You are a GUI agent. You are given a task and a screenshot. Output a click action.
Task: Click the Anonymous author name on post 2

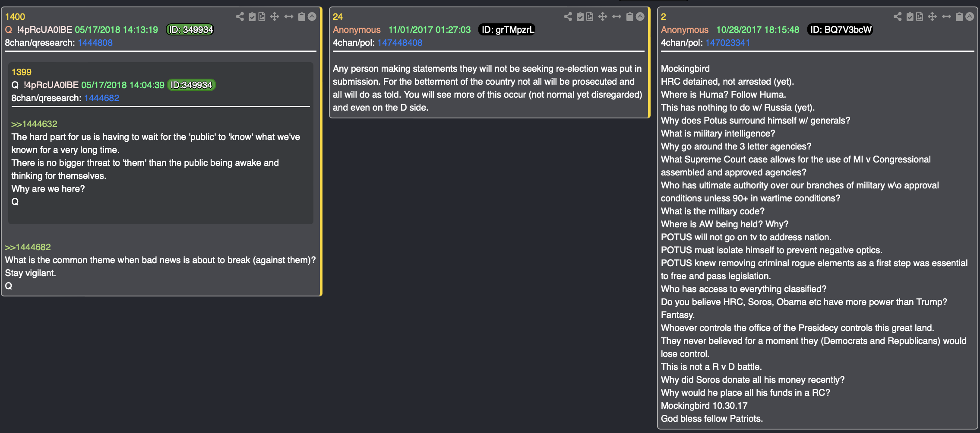[685, 30]
